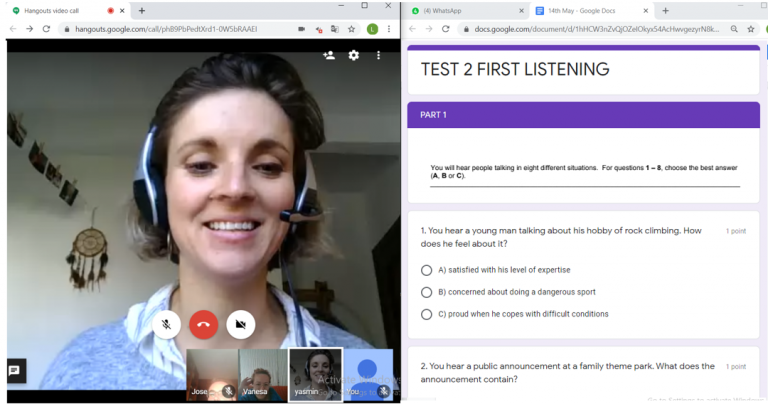Select the Hangouts video call tab
This screenshot has width=768, height=404.
[68, 11]
